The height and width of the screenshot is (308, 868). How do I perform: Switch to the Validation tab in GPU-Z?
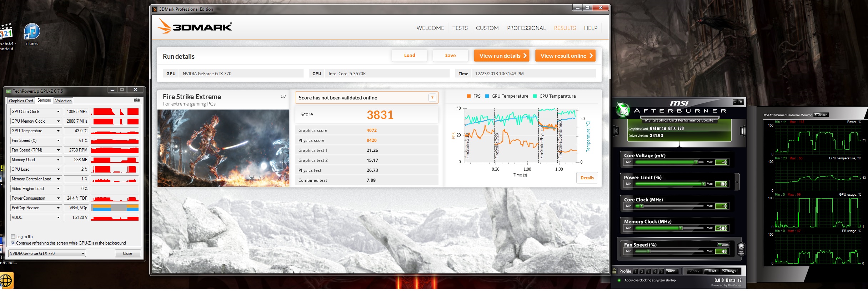[64, 101]
